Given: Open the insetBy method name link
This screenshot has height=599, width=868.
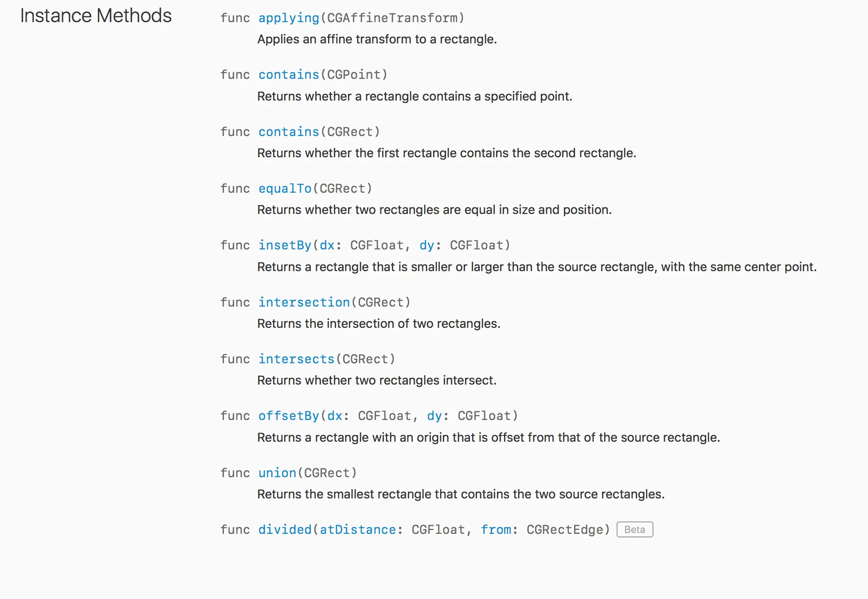Looking at the screenshot, I should pos(285,245).
